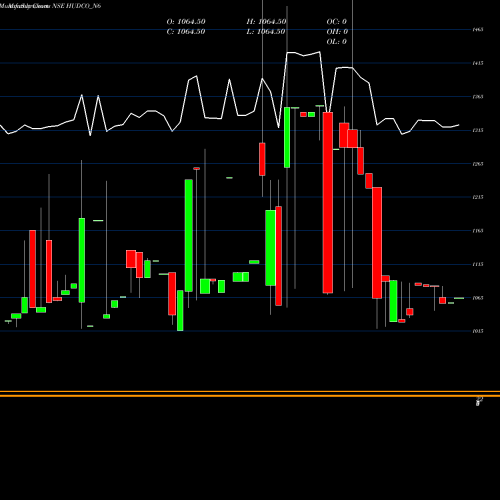Select the open value O: 1064.50
The width and height of the screenshot is (500, 500).
coord(186,22)
